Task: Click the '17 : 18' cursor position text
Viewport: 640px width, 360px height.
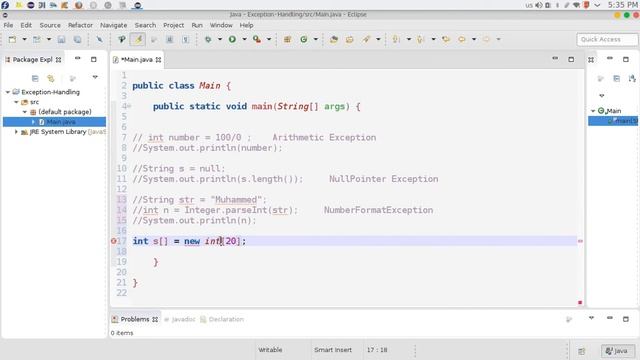Action: pos(377,350)
